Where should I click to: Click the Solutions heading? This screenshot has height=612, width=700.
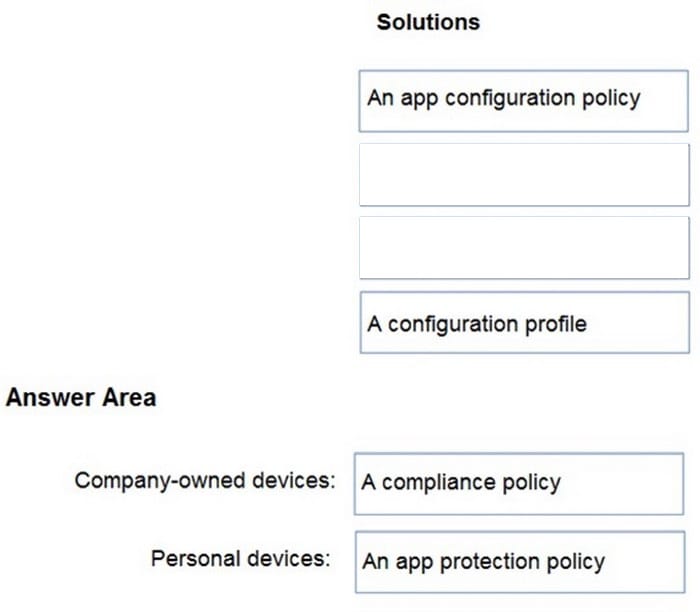(428, 22)
